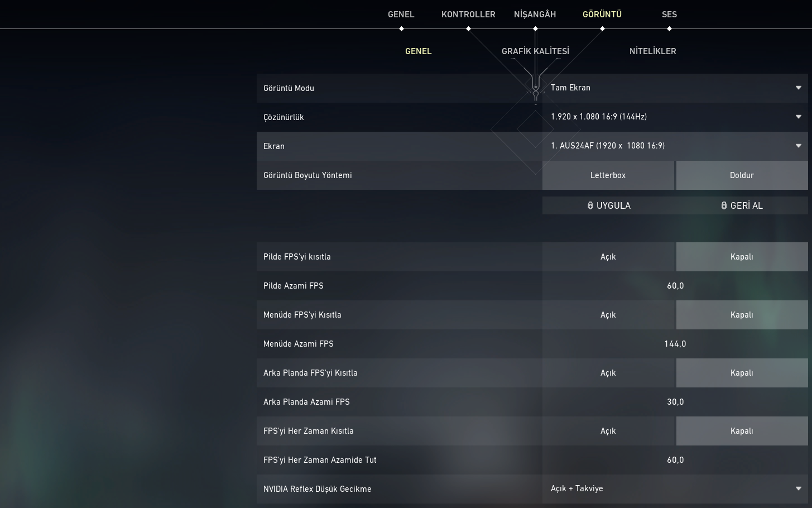
Task: Click the "Çözünürlük" setting label
Action: pyautogui.click(x=284, y=117)
